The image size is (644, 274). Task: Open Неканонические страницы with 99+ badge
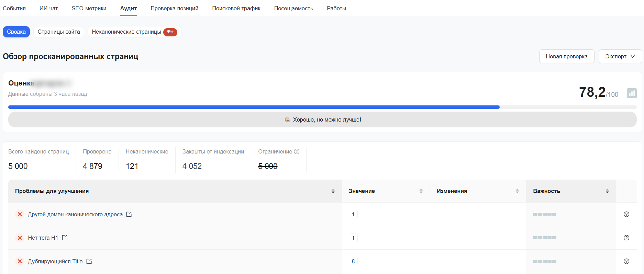(134, 32)
